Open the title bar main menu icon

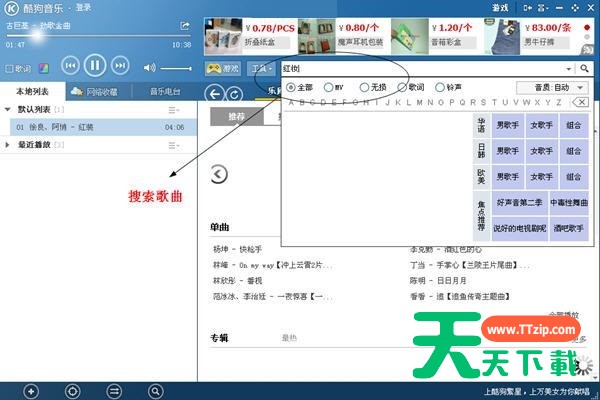click(x=543, y=8)
